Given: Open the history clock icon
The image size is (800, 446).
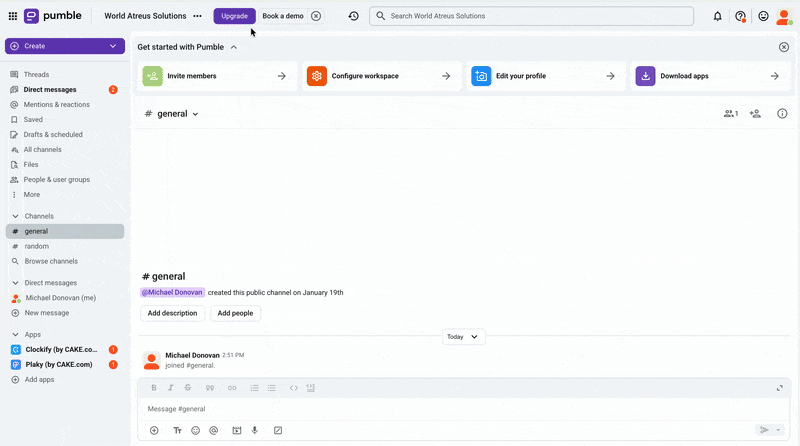Looking at the screenshot, I should (x=353, y=16).
